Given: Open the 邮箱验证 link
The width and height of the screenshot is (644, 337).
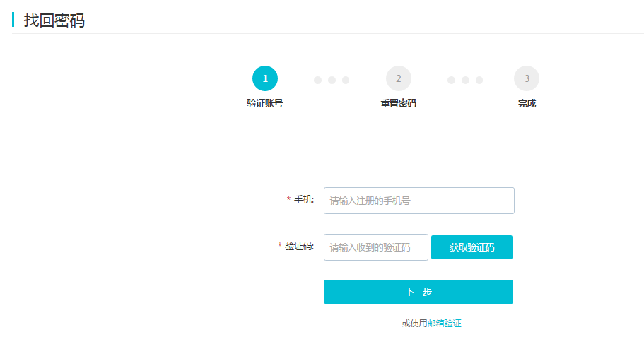Looking at the screenshot, I should [x=445, y=324].
